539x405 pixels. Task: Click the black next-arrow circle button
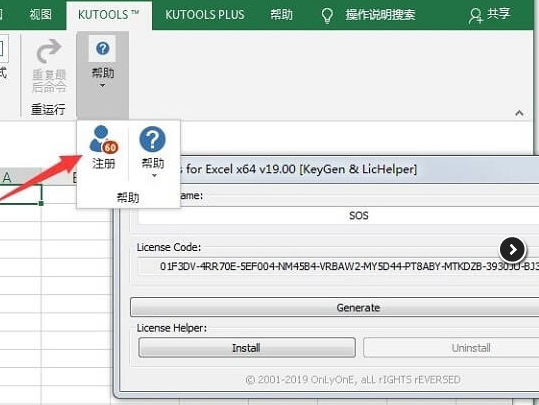[x=512, y=249]
